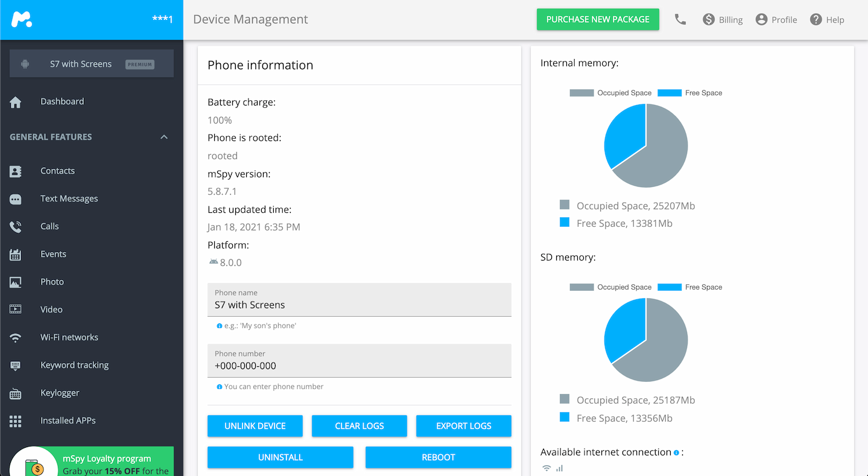Click the info icon under Phone number
This screenshot has height=476, width=868.
(x=219, y=387)
